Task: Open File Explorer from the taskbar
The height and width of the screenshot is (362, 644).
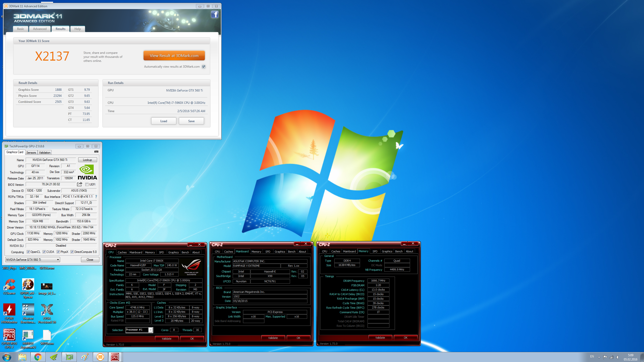Action: 22,357
